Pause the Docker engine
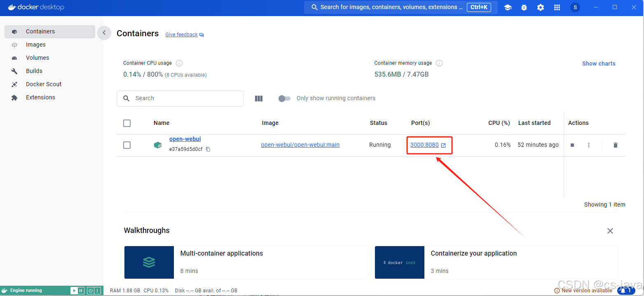Screen dimensions: 644x296 81,291
